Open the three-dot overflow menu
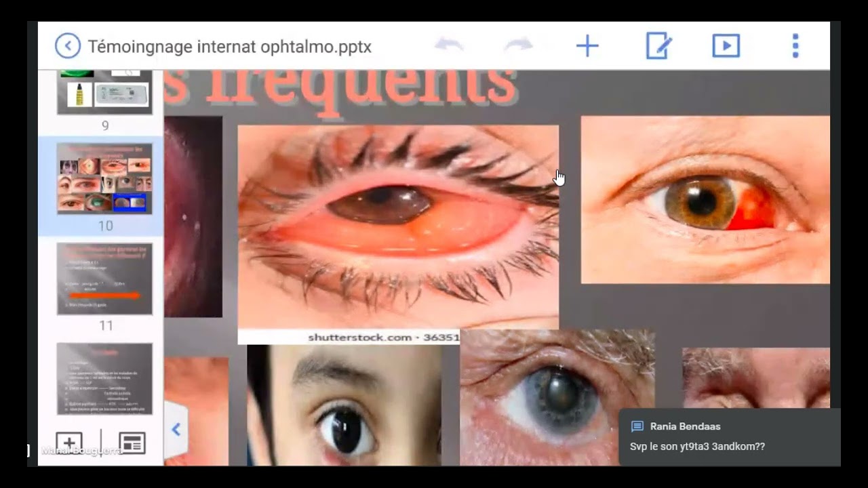868x488 pixels. click(795, 46)
